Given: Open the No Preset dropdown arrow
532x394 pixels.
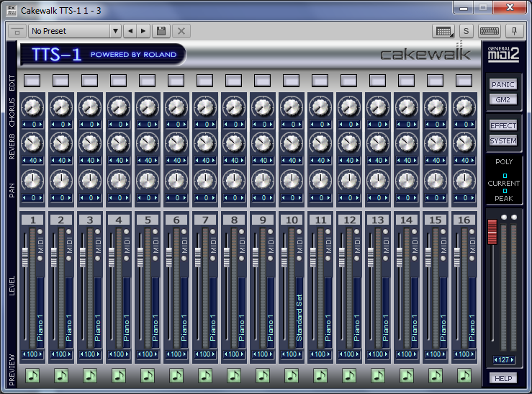Looking at the screenshot, I should tap(115, 31).
